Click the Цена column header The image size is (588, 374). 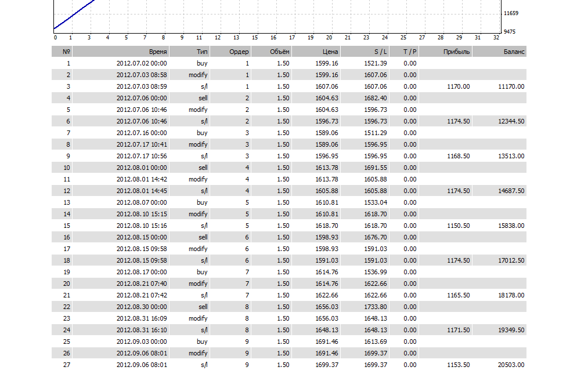coord(316,52)
